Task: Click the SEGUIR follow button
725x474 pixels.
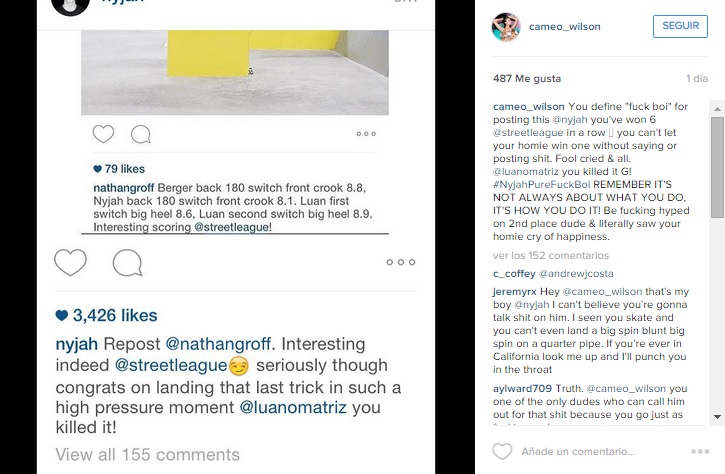Action: point(679,27)
